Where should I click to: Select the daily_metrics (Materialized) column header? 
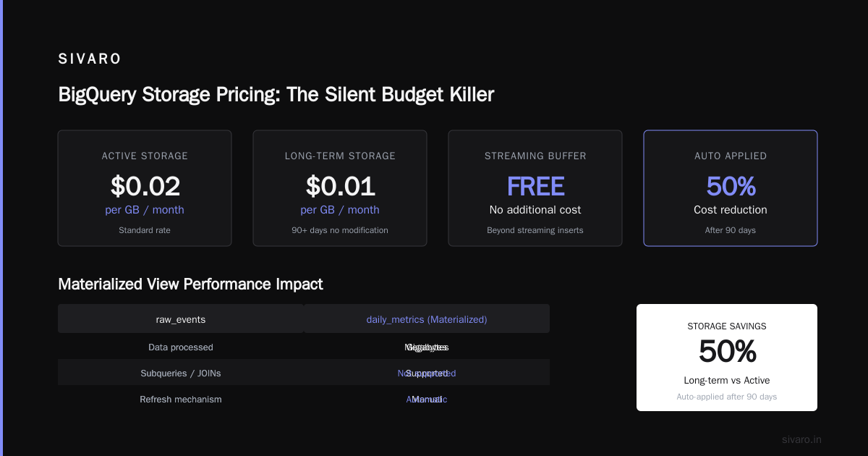pyautogui.click(x=427, y=318)
